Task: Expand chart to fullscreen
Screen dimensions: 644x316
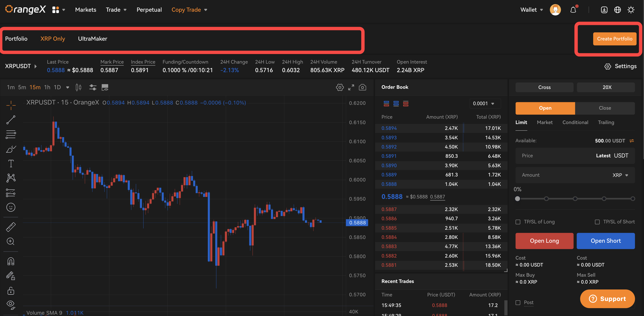Action: pyautogui.click(x=351, y=87)
